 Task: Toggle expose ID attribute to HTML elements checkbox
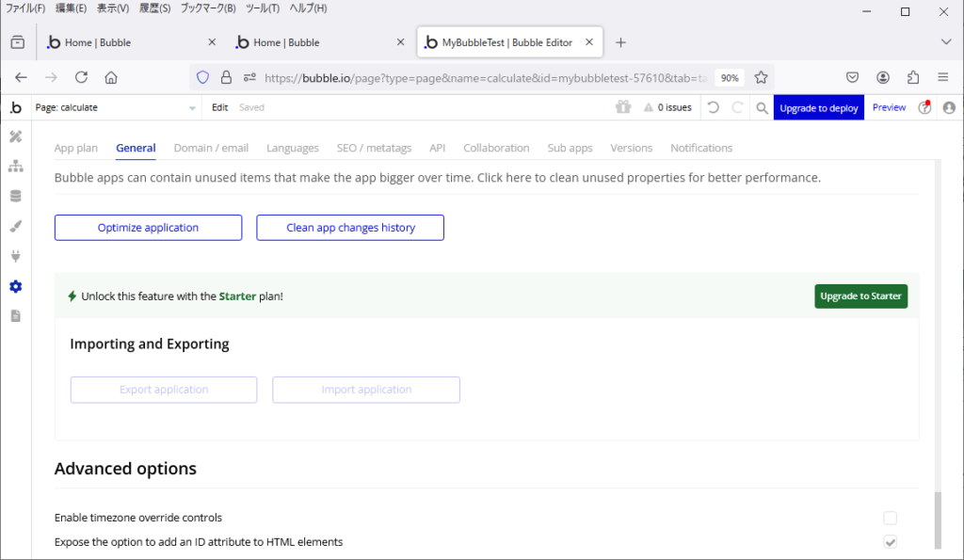coord(891,542)
